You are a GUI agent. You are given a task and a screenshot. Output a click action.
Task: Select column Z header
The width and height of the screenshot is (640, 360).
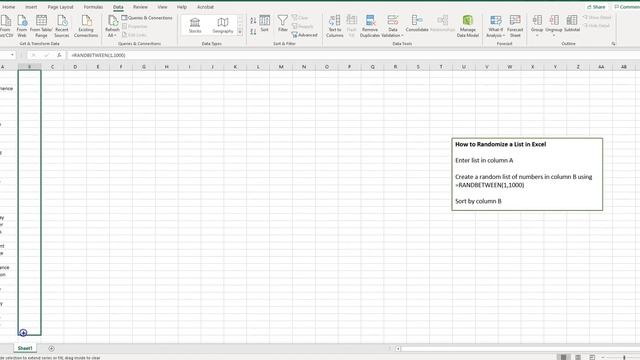(578, 67)
